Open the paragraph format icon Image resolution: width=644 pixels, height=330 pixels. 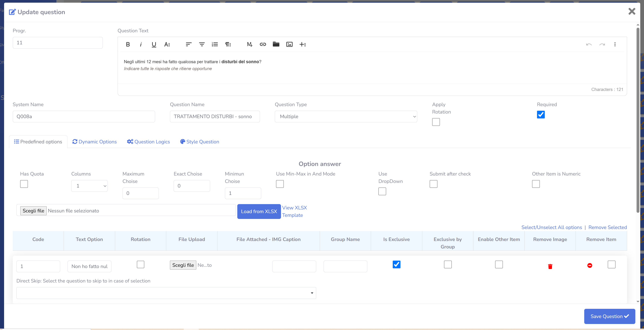click(x=228, y=44)
